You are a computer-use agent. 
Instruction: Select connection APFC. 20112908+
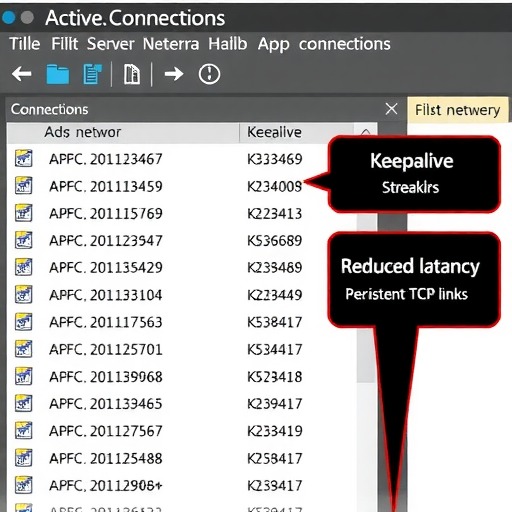pyautogui.click(x=106, y=486)
